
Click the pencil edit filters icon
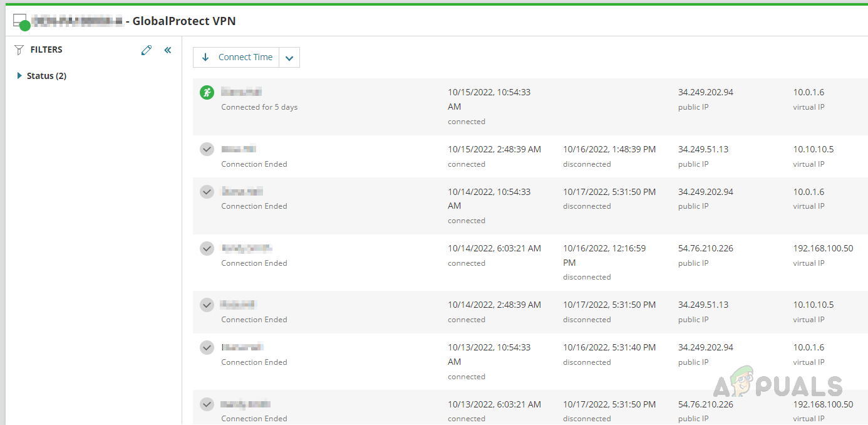(147, 50)
